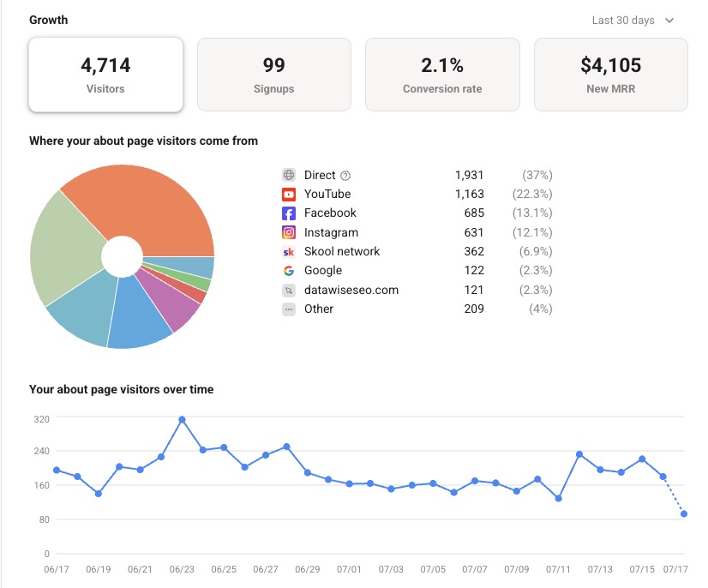The image size is (708, 588).
Task: Click the help icon beside Direct
Action: (x=345, y=176)
